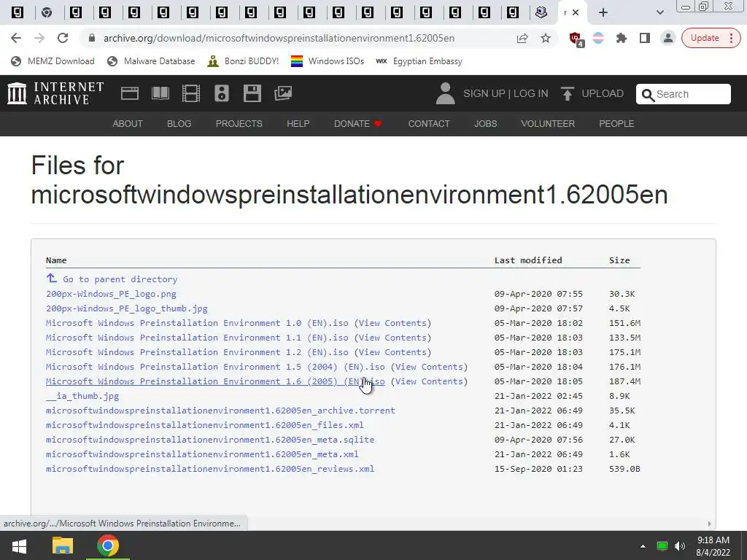This screenshot has width=747, height=560.
Task: Click the LOG IN link
Action: click(531, 93)
